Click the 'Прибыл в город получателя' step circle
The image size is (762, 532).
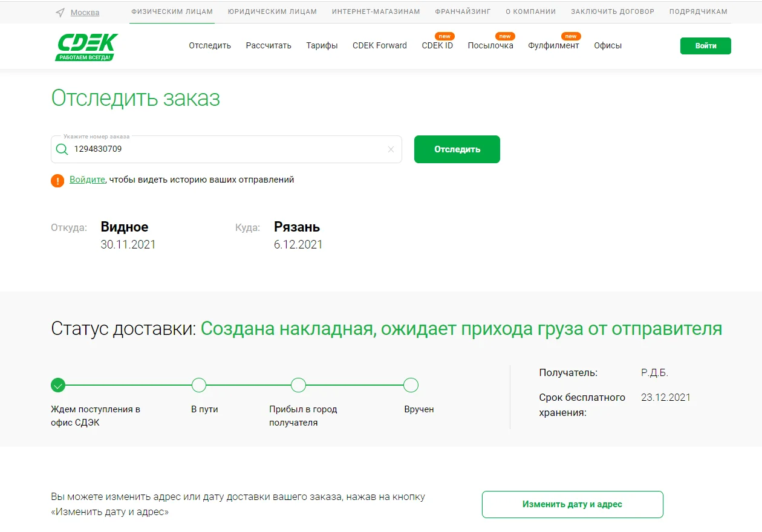tap(298, 385)
